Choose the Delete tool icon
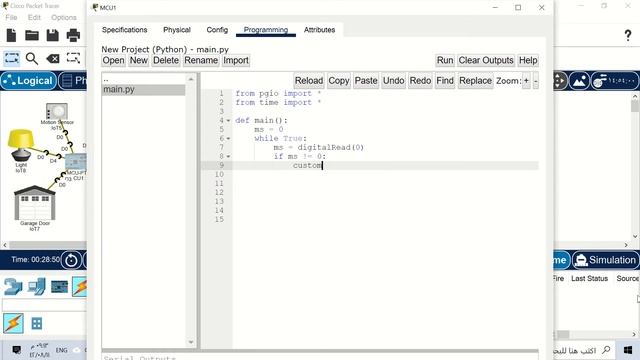The width and height of the screenshot is (640, 360). (x=53, y=59)
